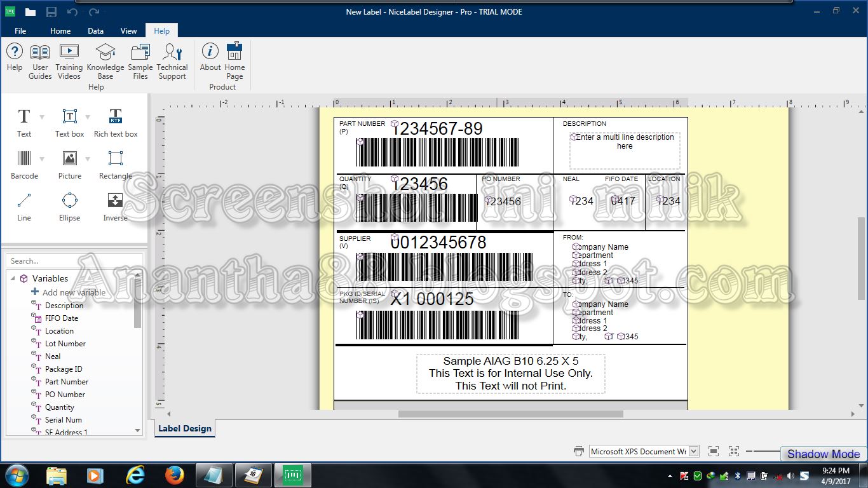Open a label file via folder icon
Screen dimensions: 868x488
coord(30,11)
